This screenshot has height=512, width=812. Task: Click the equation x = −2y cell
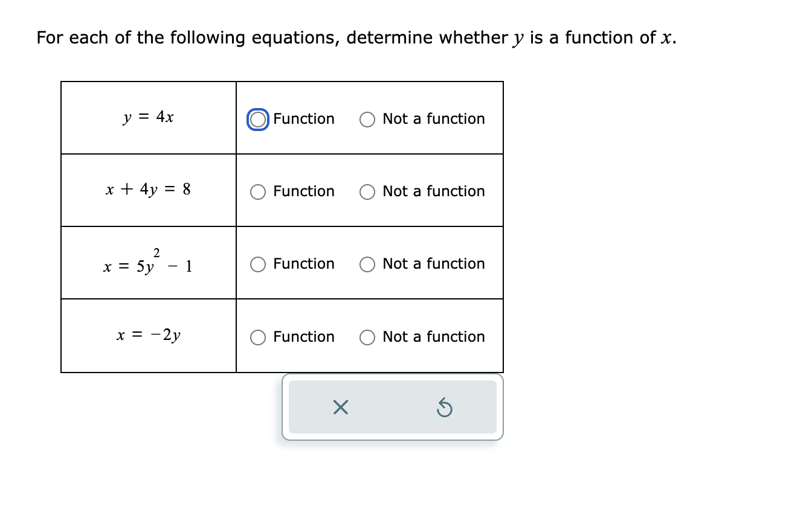click(148, 335)
